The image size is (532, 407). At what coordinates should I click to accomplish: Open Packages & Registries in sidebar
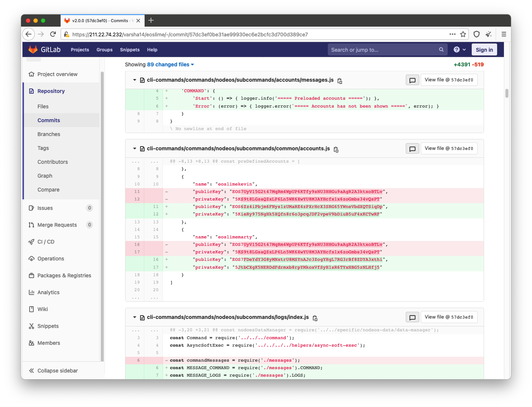pyautogui.click(x=64, y=275)
